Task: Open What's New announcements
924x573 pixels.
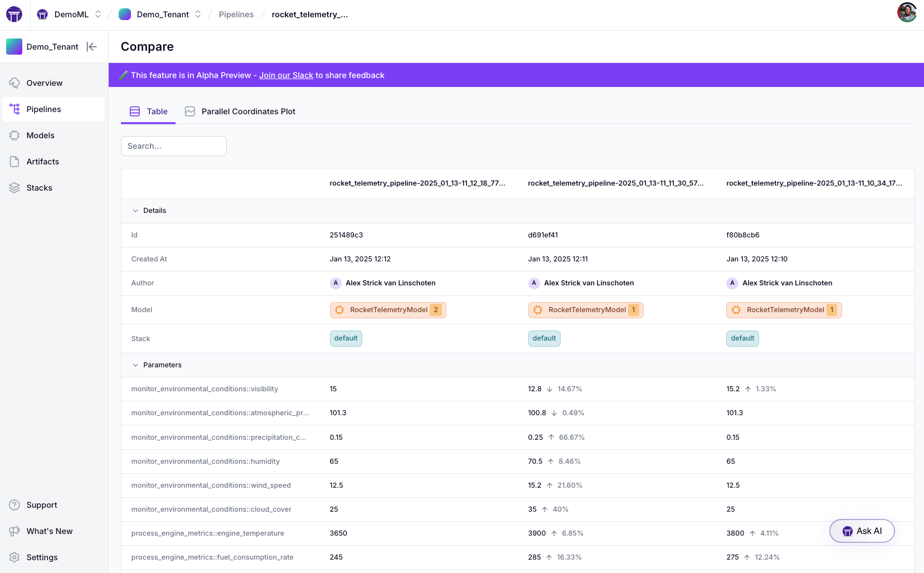Action: [x=49, y=531]
